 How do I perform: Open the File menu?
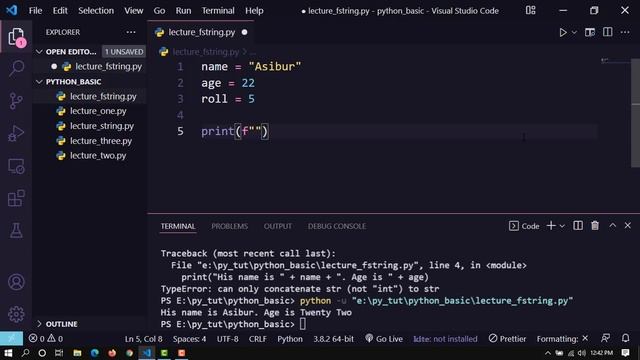(x=35, y=11)
